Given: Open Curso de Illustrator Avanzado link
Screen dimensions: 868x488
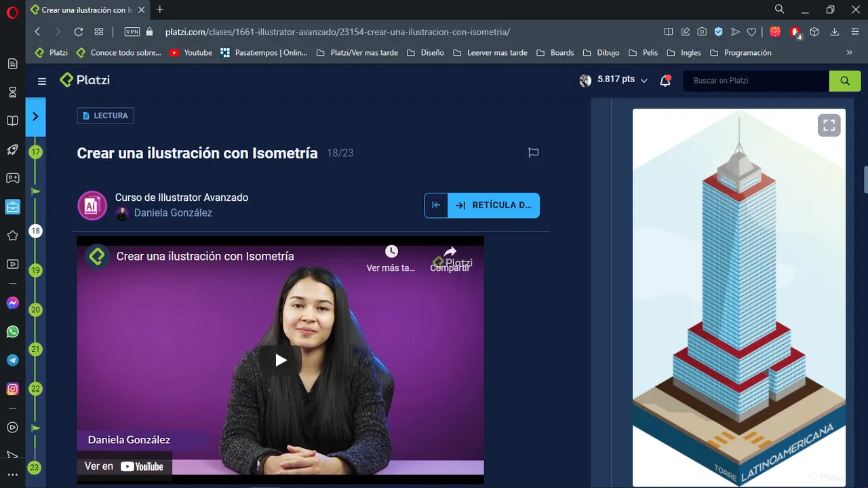Looking at the screenshot, I should [182, 198].
